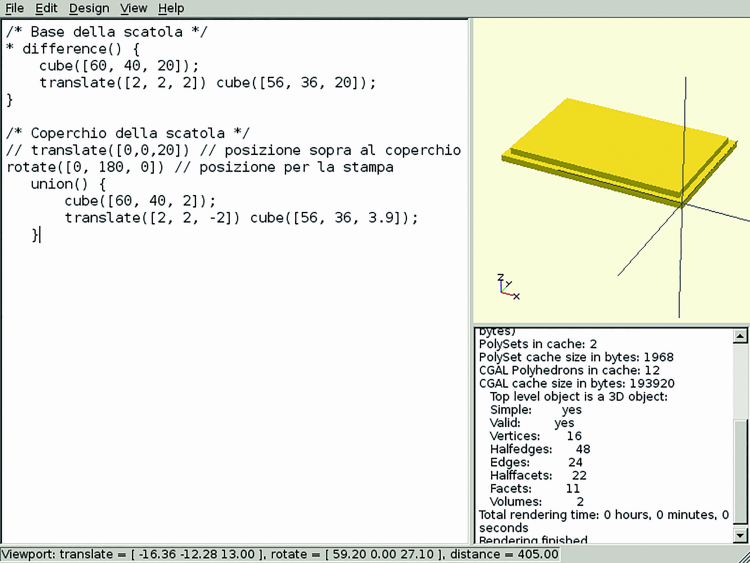Open the Edit menu
750x563 pixels.
[x=46, y=8]
